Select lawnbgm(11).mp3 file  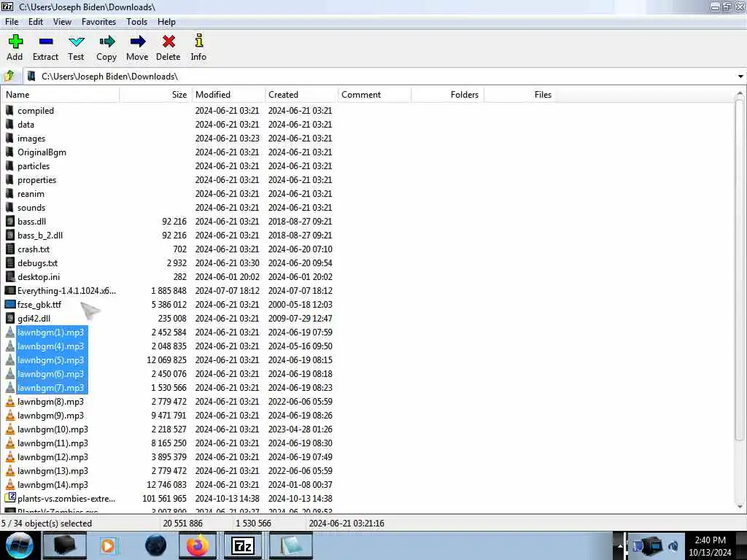tap(53, 443)
